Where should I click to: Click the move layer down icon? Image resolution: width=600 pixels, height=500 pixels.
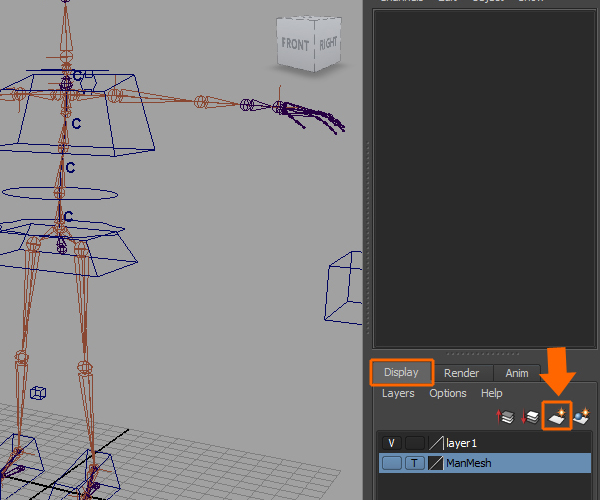coord(530,416)
